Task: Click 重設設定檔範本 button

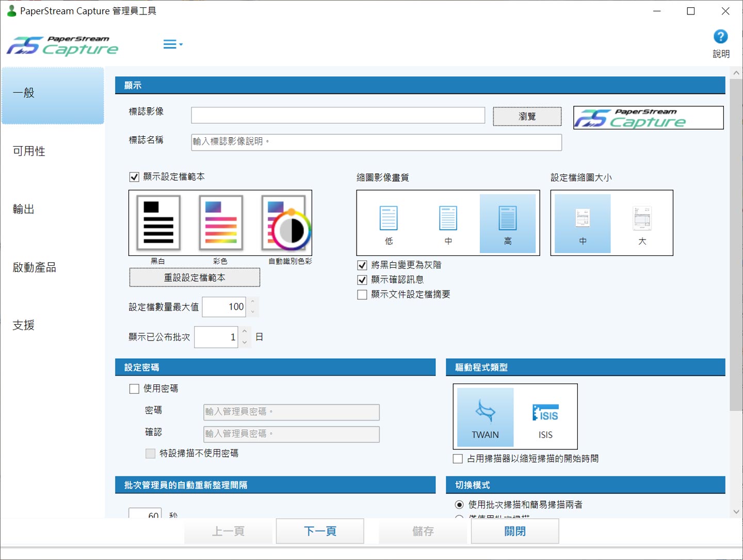Action: click(x=195, y=278)
